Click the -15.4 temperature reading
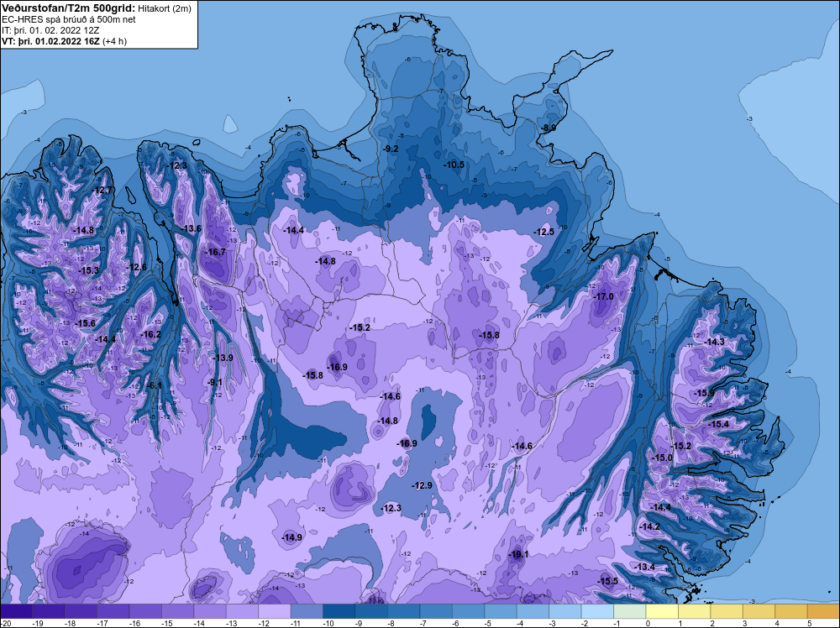The image size is (840, 628). point(718,425)
